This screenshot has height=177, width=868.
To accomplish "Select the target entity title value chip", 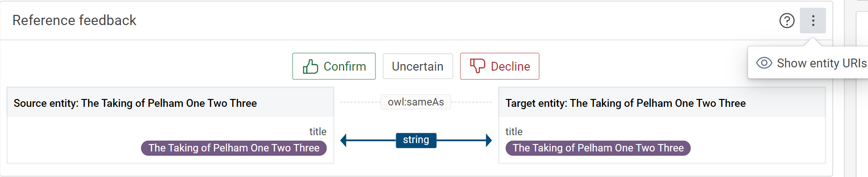I will pos(598,148).
